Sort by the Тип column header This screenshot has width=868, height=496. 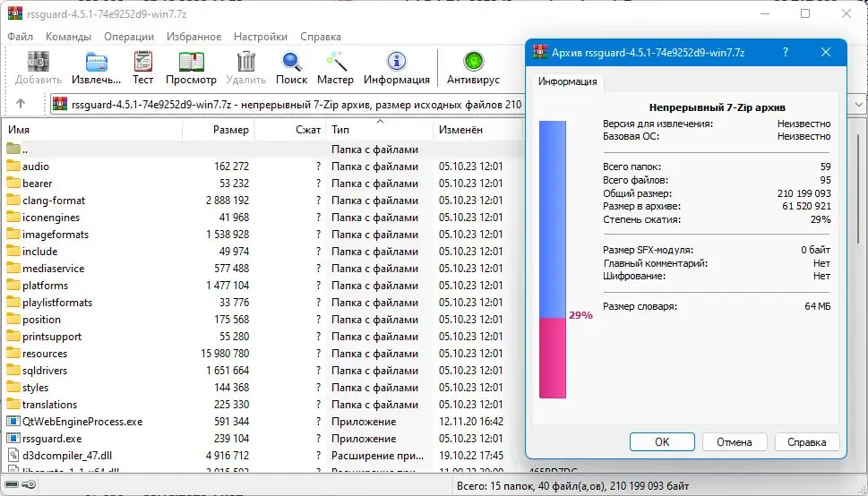click(x=379, y=130)
